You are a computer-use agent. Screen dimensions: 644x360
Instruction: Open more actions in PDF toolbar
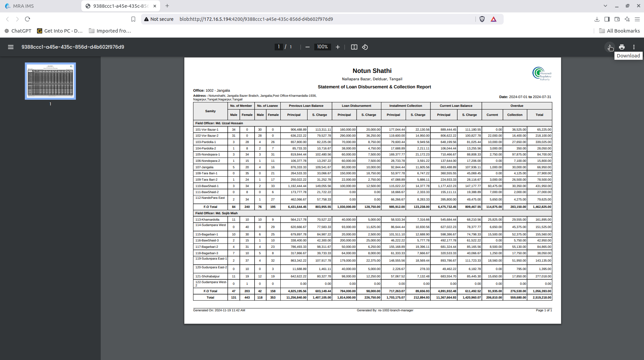(x=634, y=47)
